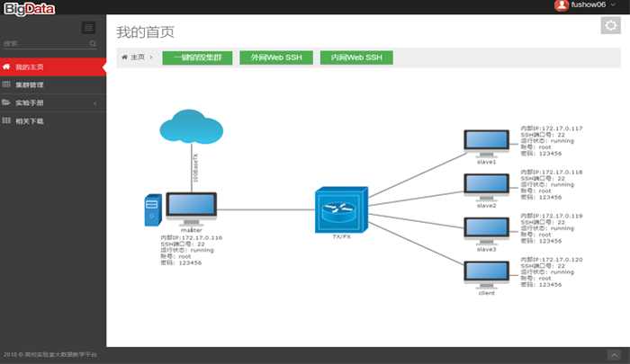630x364 pixels.
Task: Select the slave1 monitor icon
Action: [487, 142]
